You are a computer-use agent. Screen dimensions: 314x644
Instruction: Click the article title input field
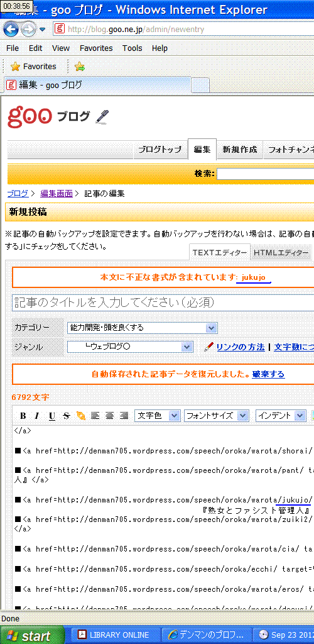(163, 303)
